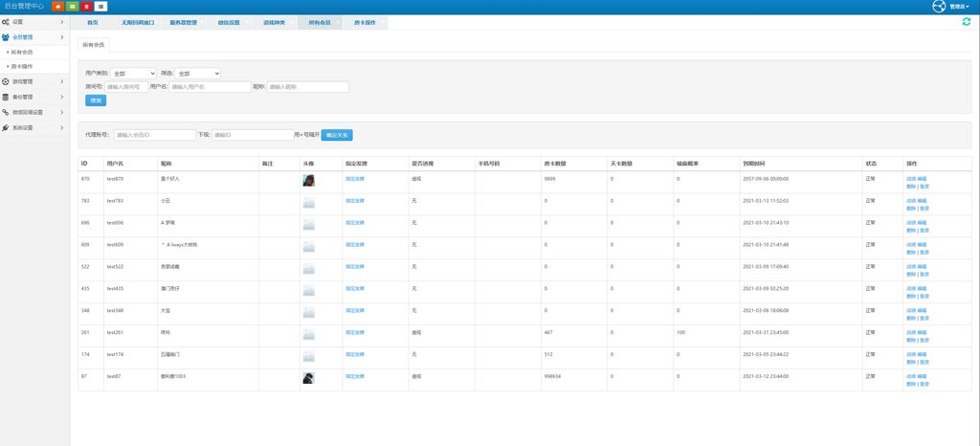Click the gears icon next to 设置
Image resolution: width=980 pixels, height=446 pixels.
6,22
